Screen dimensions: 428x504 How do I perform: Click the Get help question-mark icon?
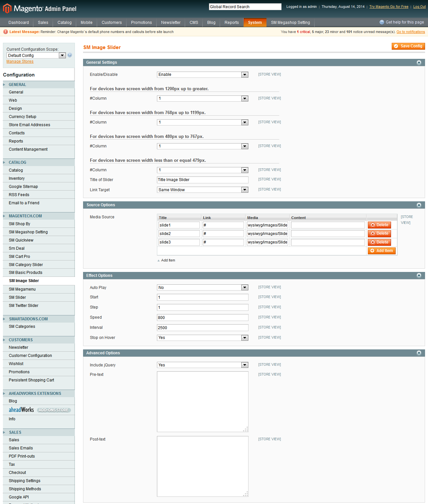[x=382, y=22]
